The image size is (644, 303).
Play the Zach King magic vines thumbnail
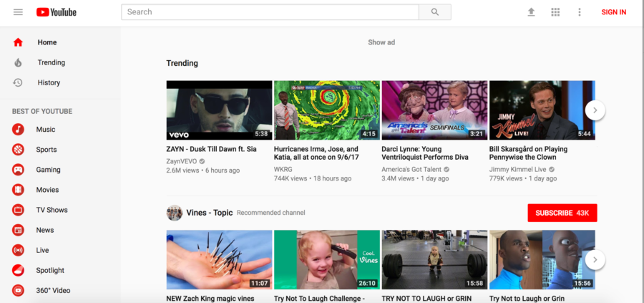[x=219, y=260]
